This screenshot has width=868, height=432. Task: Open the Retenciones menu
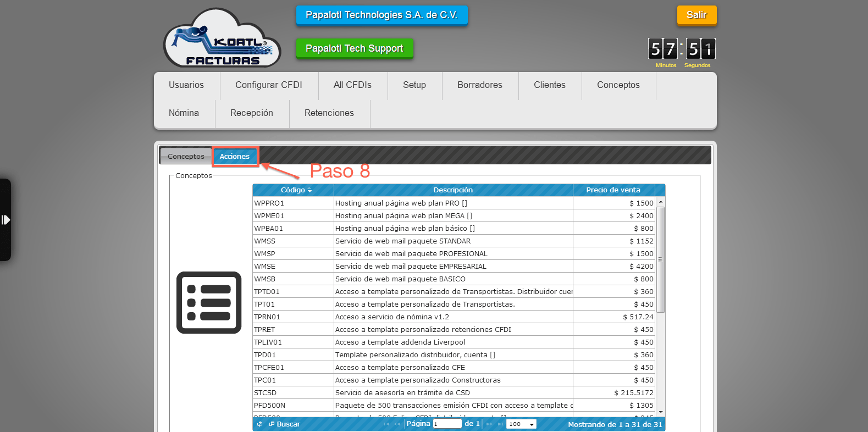coord(329,113)
